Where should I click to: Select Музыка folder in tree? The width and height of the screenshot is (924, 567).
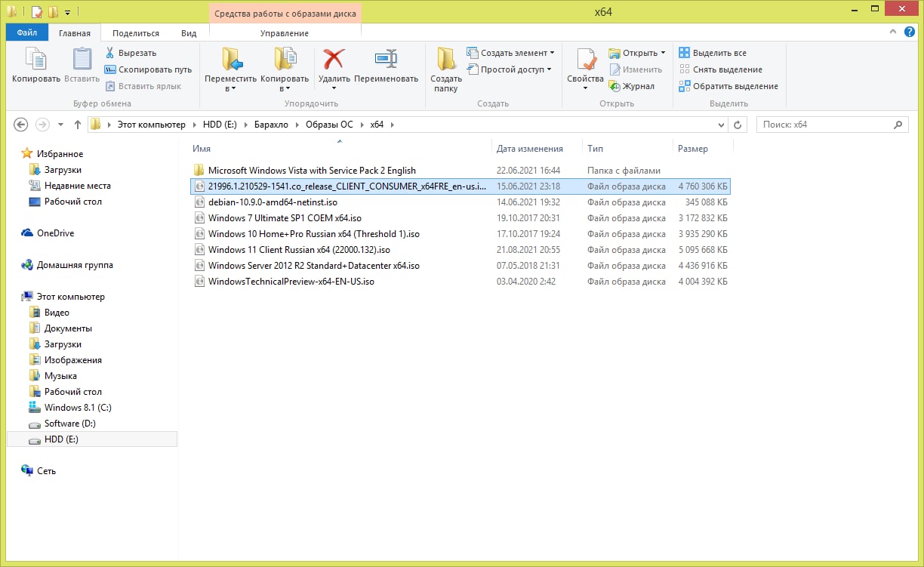pos(60,376)
